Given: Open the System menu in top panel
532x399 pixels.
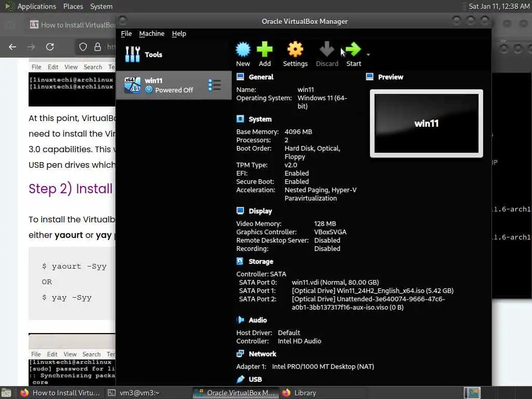Looking at the screenshot, I should (x=101, y=6).
